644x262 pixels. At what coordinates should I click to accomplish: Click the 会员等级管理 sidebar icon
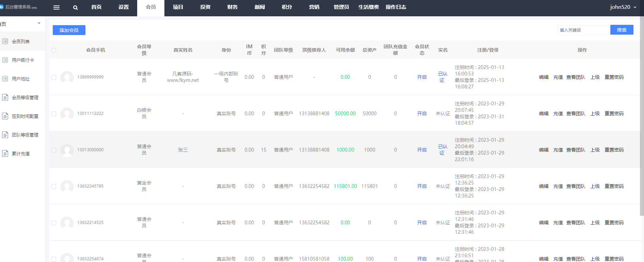(5, 98)
